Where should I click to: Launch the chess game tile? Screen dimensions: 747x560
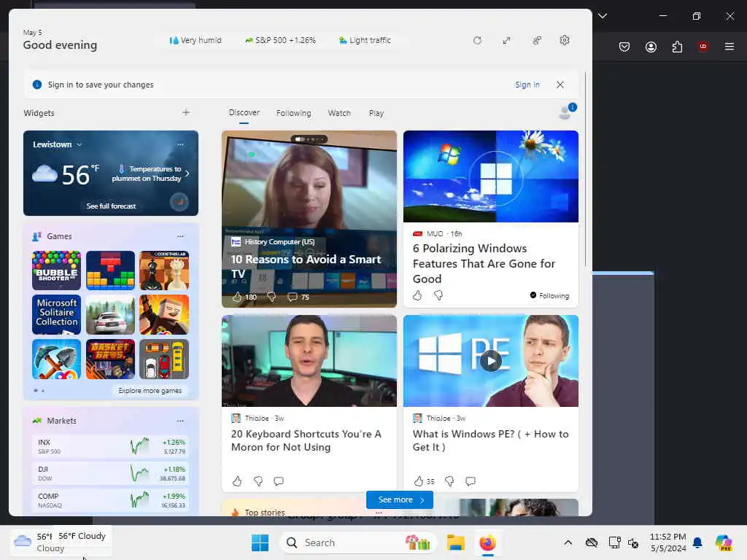pos(164,271)
